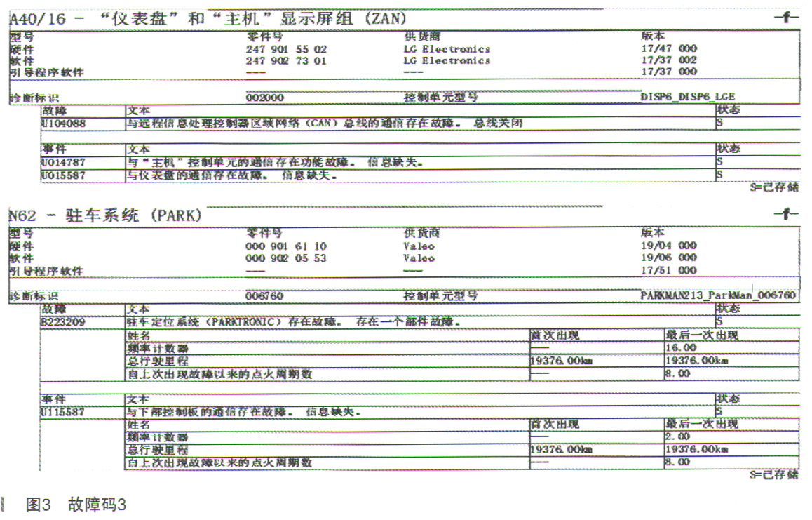This screenshot has width=812, height=520.
Task: Click control unit model PARKMAN213_ParkMan_006760
Action: 718,295
